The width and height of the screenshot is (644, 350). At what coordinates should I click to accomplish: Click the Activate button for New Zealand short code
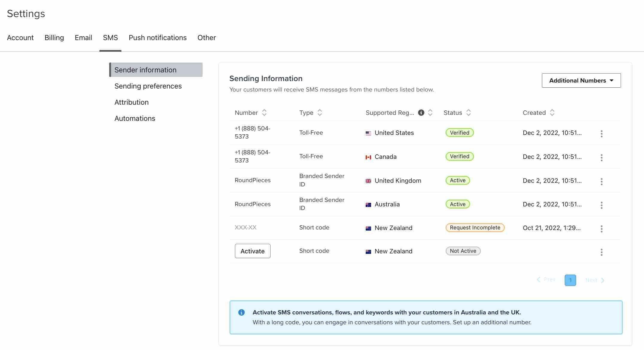[252, 251]
